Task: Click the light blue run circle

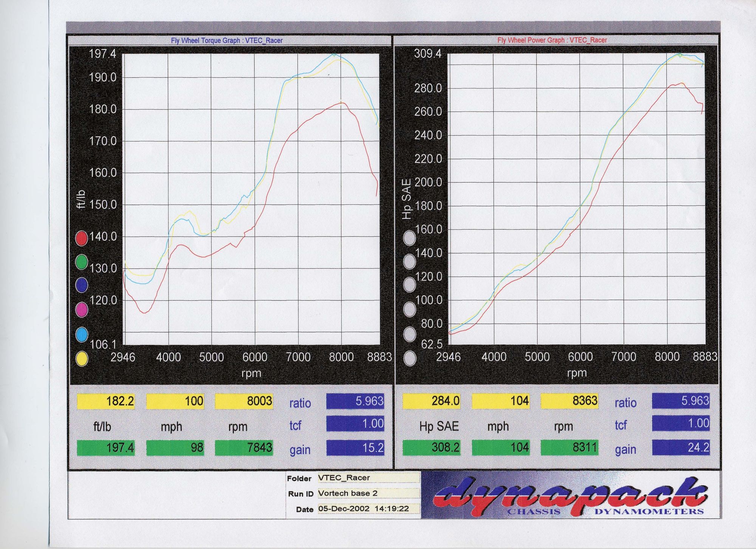Action: pos(82,334)
